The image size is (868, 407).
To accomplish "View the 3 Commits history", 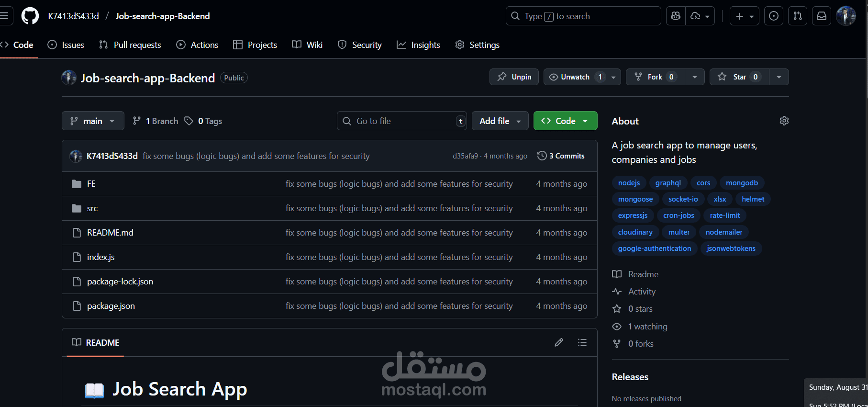I will pos(561,156).
